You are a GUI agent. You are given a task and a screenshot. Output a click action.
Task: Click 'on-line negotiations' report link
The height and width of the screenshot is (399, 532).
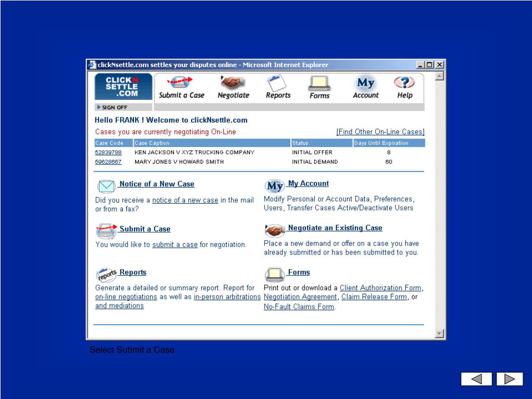[126, 297]
